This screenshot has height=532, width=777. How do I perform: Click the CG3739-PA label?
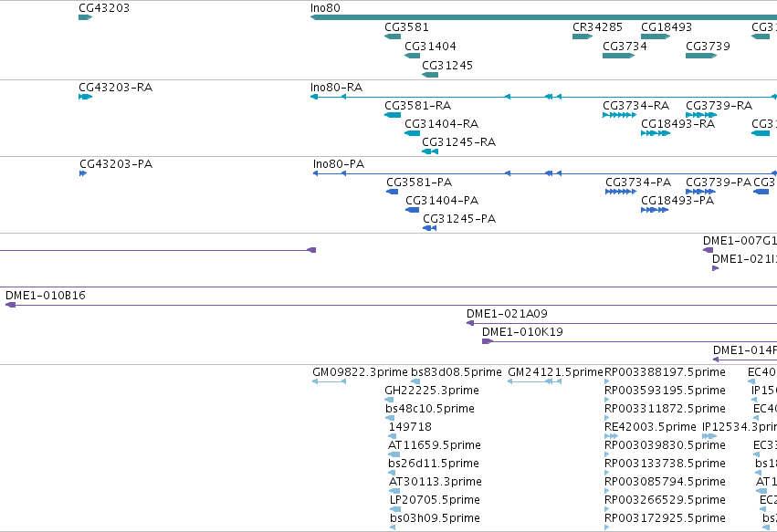coord(719,183)
